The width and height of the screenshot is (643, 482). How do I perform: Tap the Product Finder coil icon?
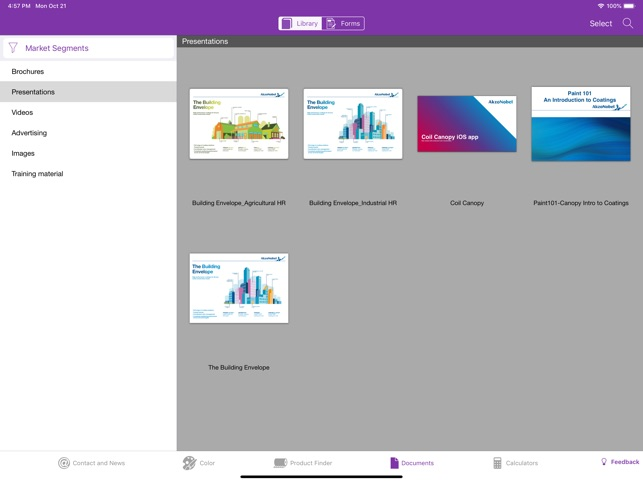280,463
